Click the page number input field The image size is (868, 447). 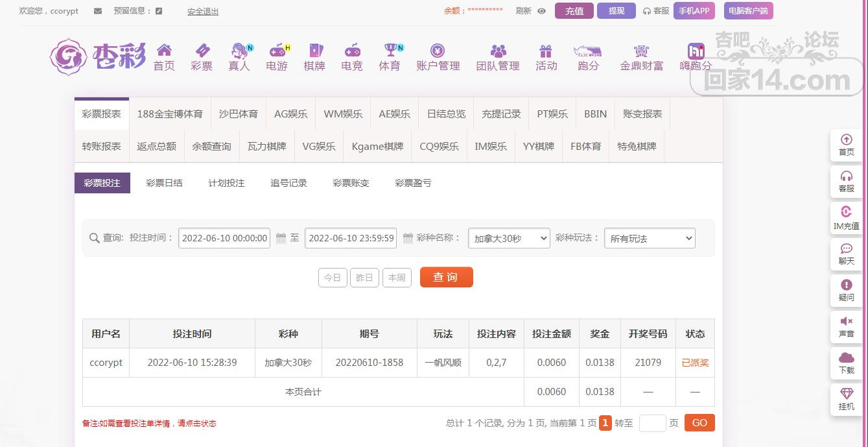click(652, 423)
